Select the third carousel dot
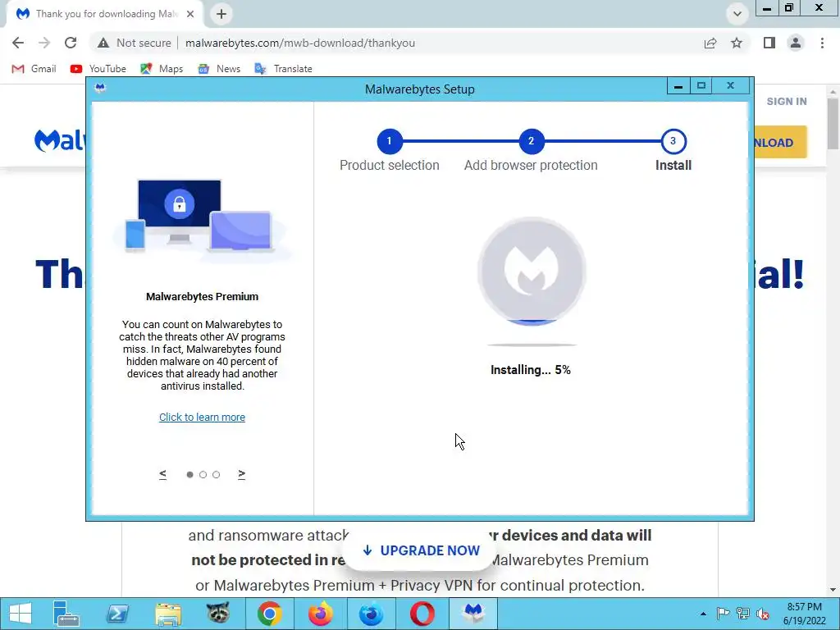Screen dimensions: 840x630 216,475
